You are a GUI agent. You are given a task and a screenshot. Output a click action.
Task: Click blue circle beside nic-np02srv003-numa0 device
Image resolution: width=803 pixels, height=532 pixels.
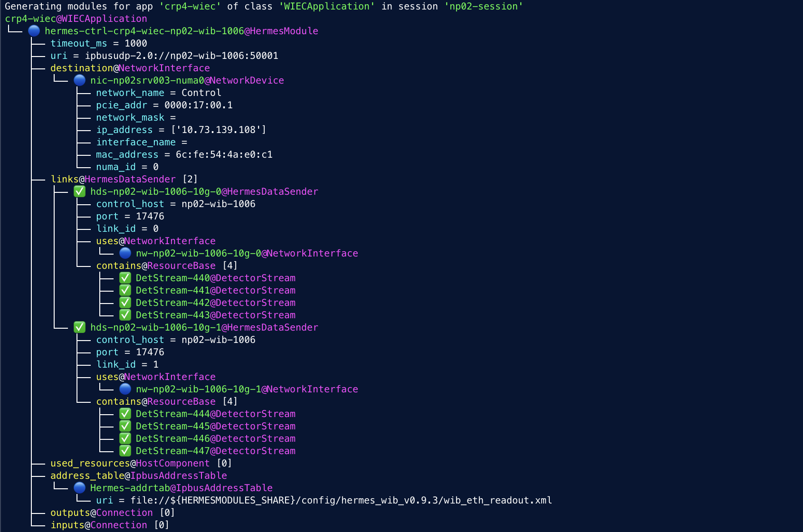click(x=79, y=80)
